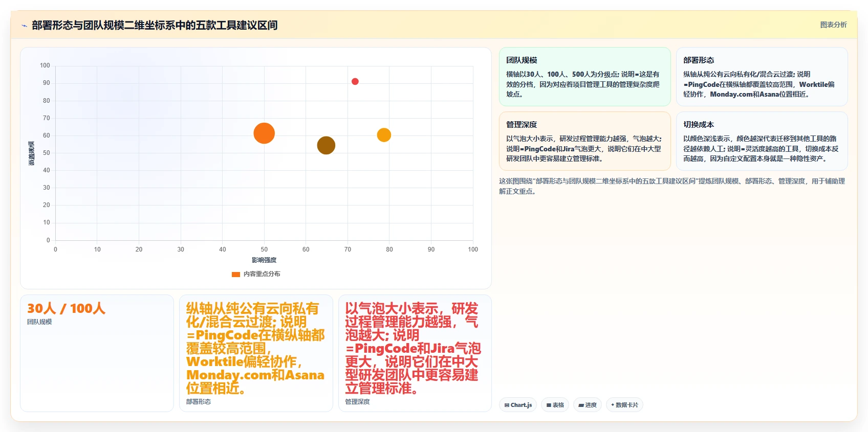The image size is (868, 432).
Task: Click the Chart.js tag icon
Action: pyautogui.click(x=507, y=405)
